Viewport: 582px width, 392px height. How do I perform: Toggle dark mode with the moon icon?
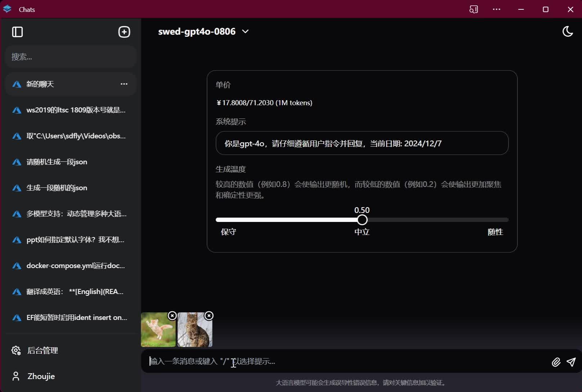568,31
